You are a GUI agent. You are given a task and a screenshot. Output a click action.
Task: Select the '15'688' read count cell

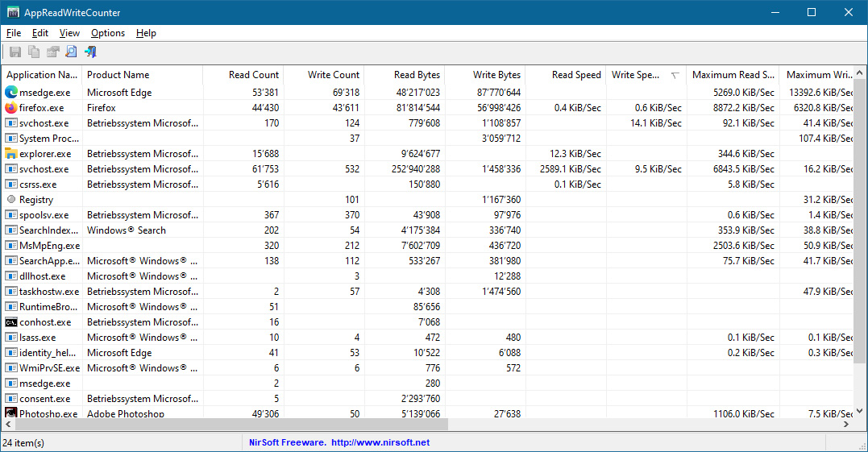point(266,153)
